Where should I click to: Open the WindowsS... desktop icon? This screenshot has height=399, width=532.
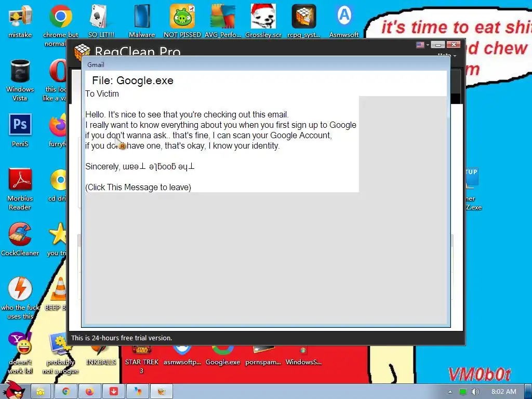(303, 355)
